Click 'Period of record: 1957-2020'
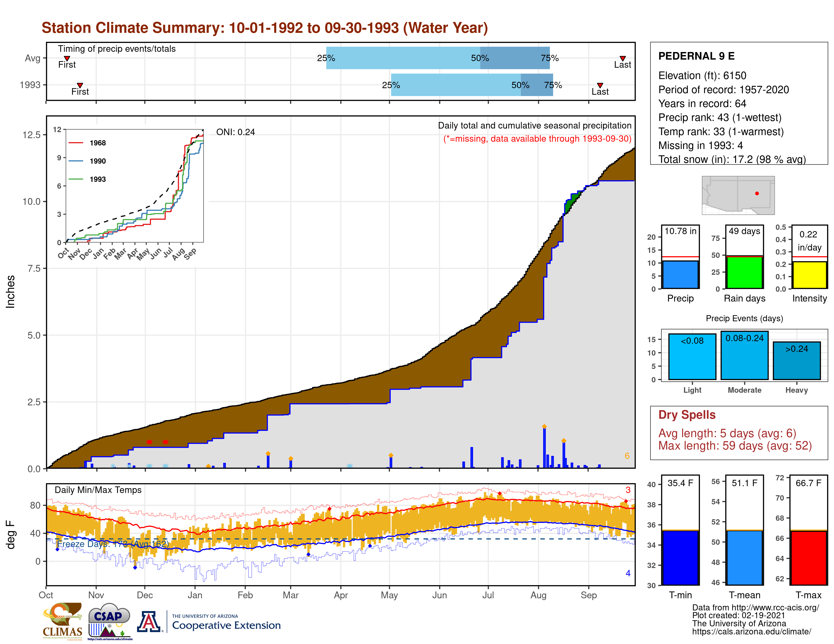 (723, 90)
